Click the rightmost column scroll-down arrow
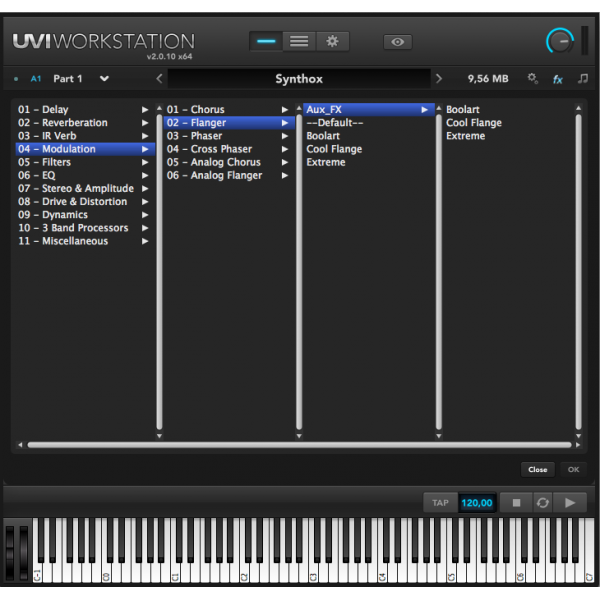The height and width of the screenshot is (600, 600). [x=579, y=436]
